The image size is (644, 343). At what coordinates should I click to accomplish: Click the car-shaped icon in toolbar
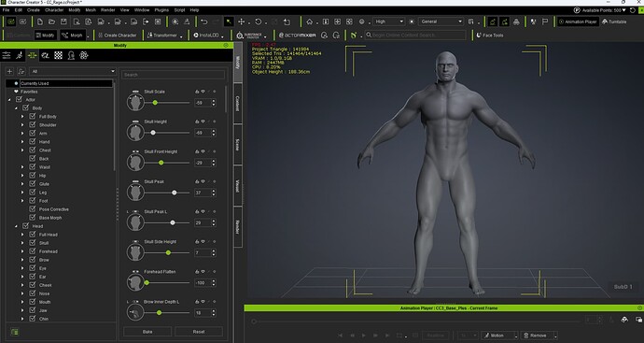coord(516,21)
